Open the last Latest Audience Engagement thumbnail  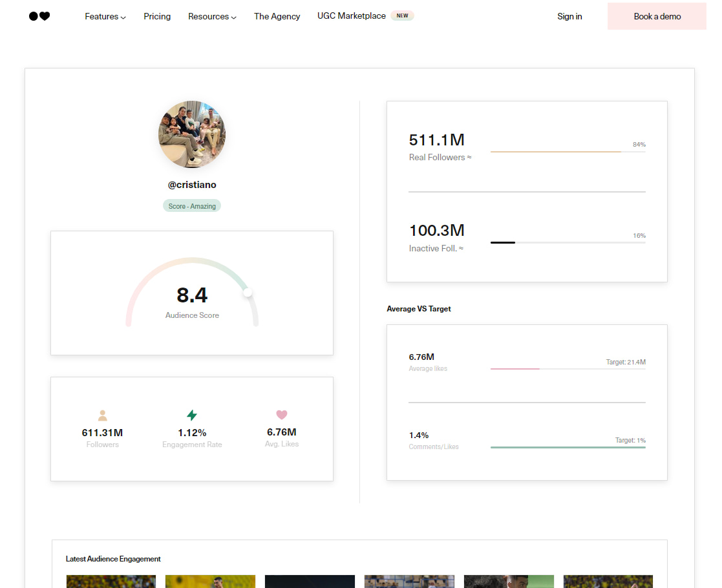coord(608,581)
